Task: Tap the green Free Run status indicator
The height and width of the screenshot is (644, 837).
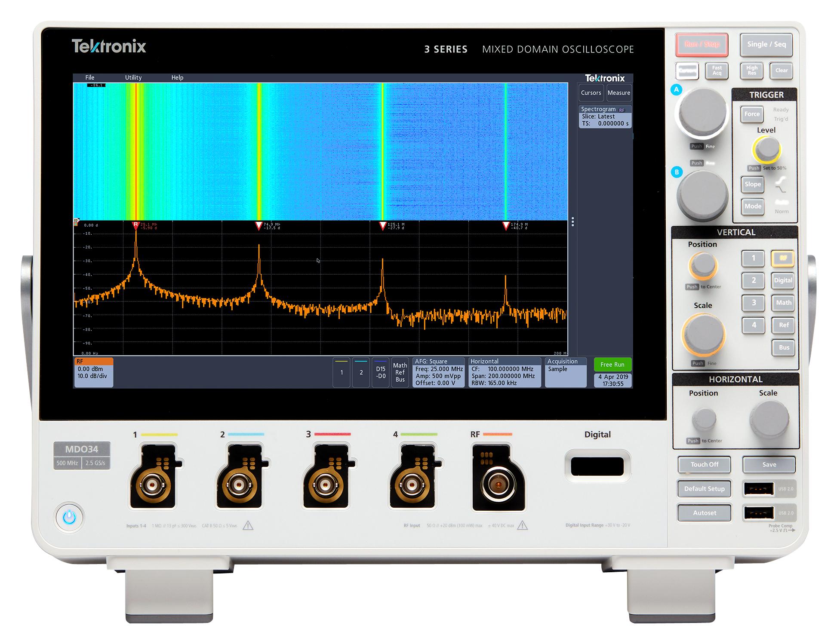Action: click(612, 365)
